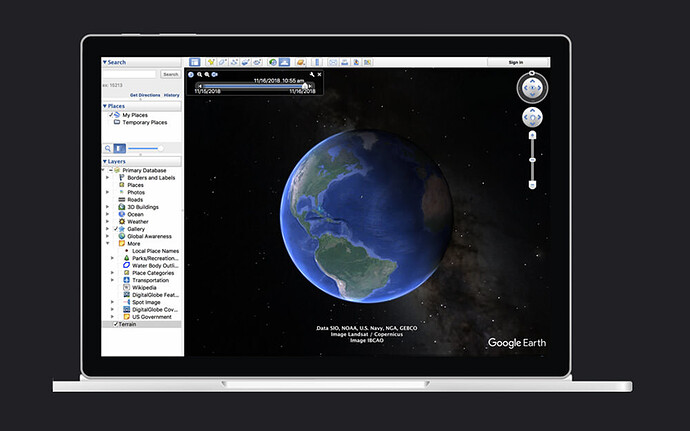Open the Get Directions link
The height and width of the screenshot is (431, 690).
145,95
